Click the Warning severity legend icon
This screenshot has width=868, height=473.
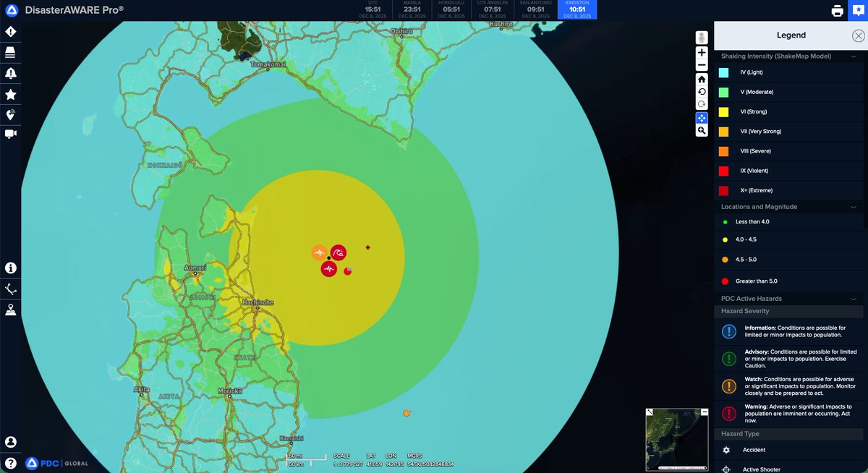click(x=729, y=414)
